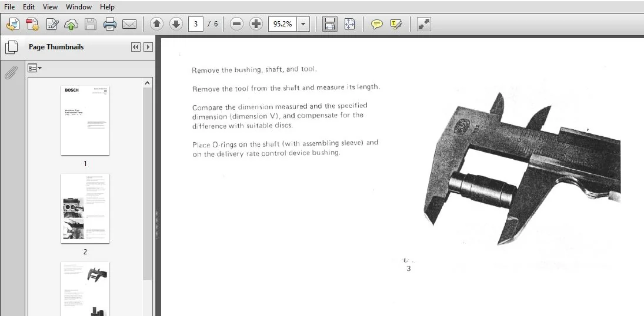Click the 95.2% zoom value field
Viewport: 644px width, 316px height.
click(282, 24)
